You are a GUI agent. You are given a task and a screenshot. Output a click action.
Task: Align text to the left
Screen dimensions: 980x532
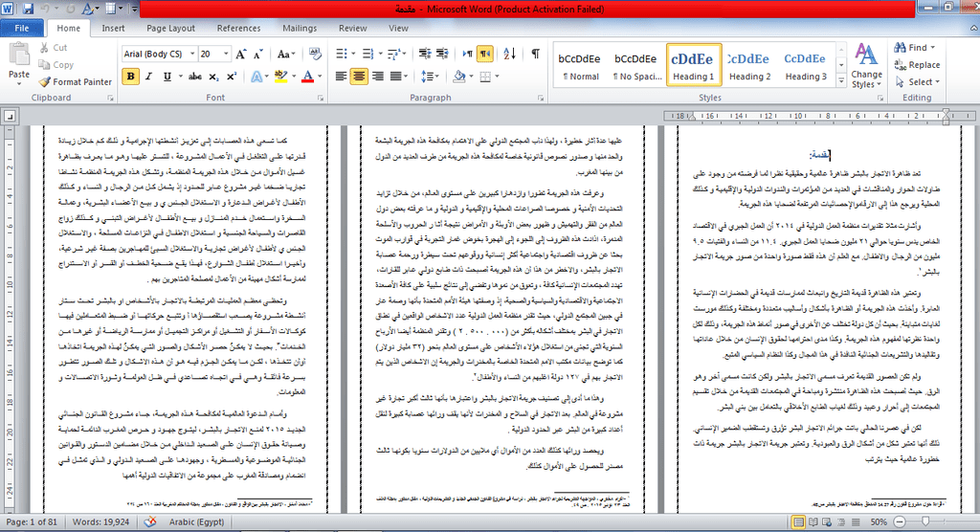[341, 77]
